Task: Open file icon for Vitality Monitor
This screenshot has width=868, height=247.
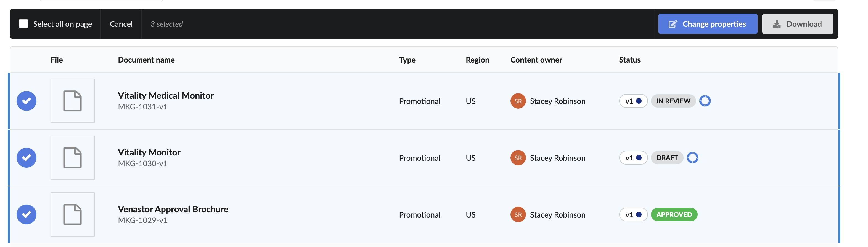Action: coord(72,158)
